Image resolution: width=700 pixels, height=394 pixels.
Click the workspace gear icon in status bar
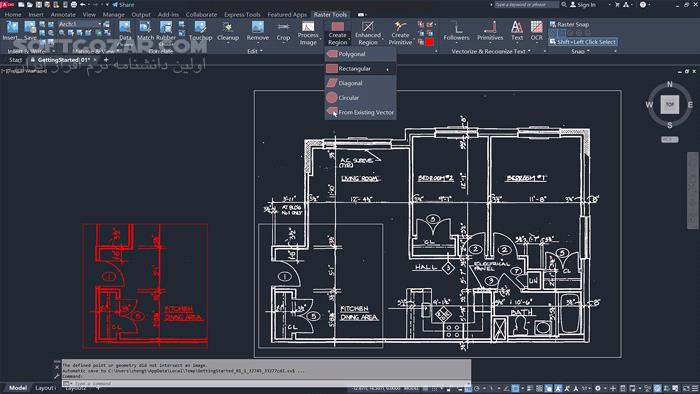tap(598, 388)
